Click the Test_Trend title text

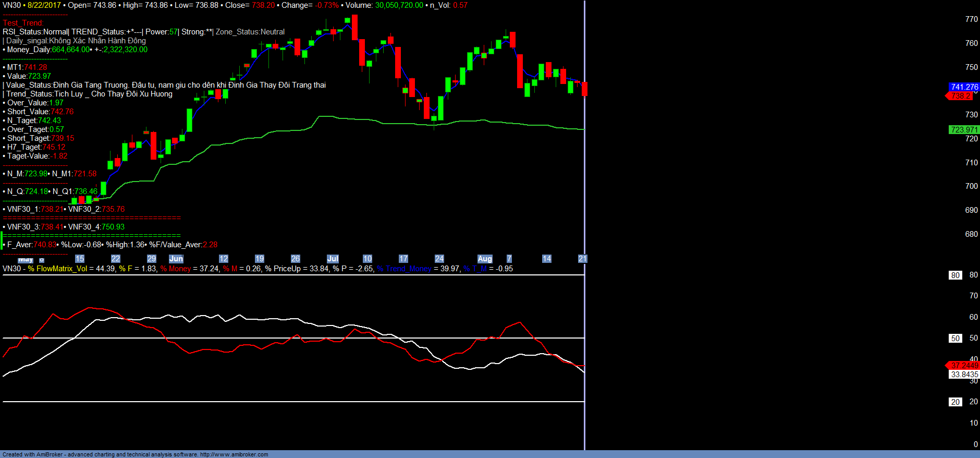pyautogui.click(x=23, y=23)
